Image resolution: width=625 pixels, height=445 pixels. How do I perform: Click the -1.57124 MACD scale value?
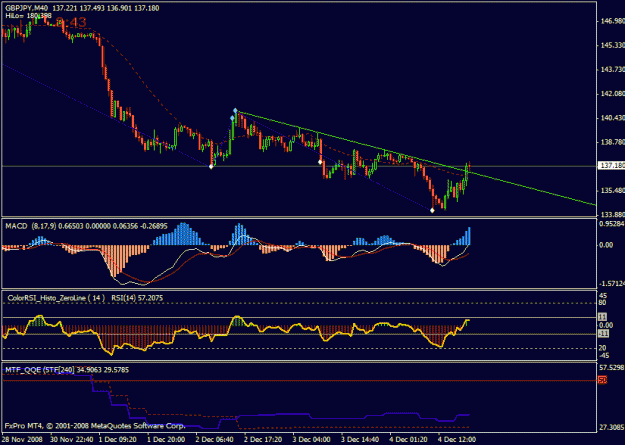click(612, 284)
